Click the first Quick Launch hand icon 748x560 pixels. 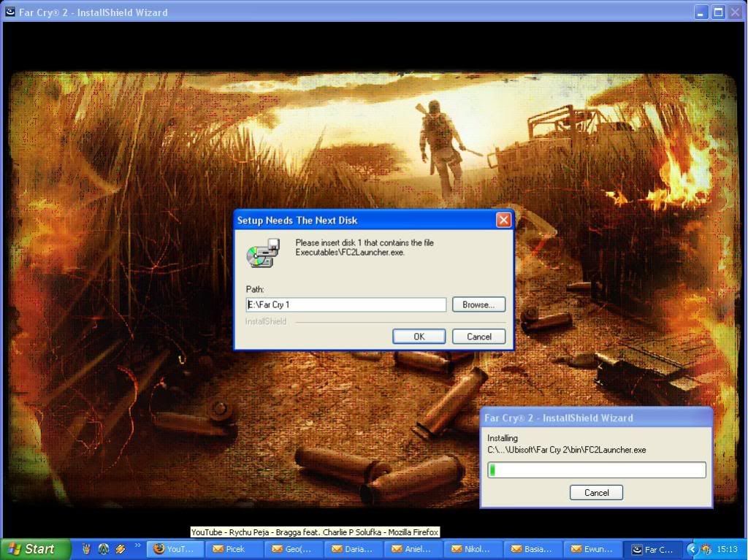86,549
